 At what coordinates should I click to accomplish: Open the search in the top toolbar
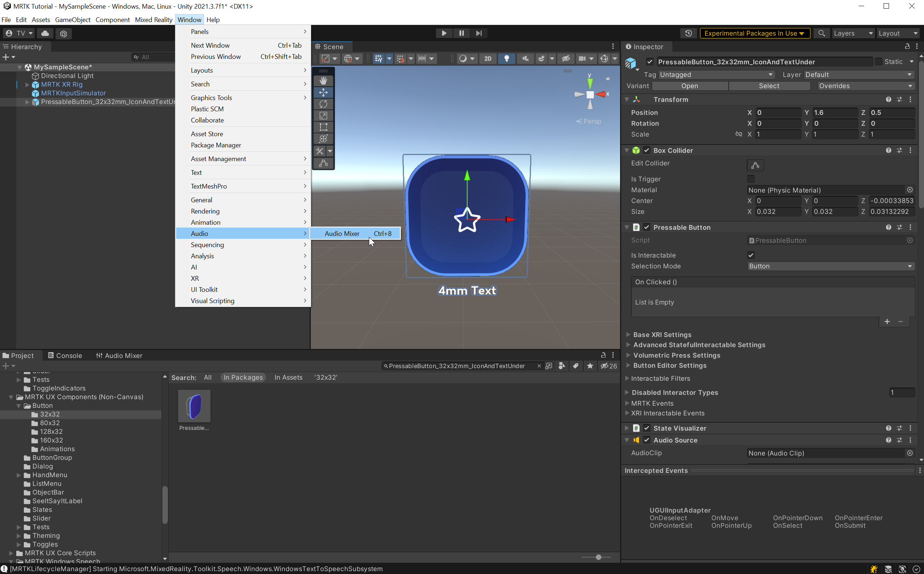[x=821, y=33]
